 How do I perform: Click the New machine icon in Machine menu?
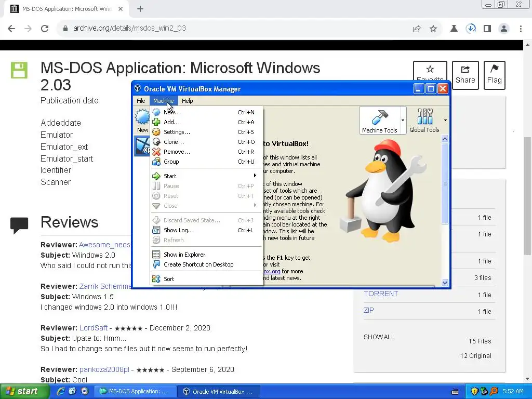[x=156, y=112]
